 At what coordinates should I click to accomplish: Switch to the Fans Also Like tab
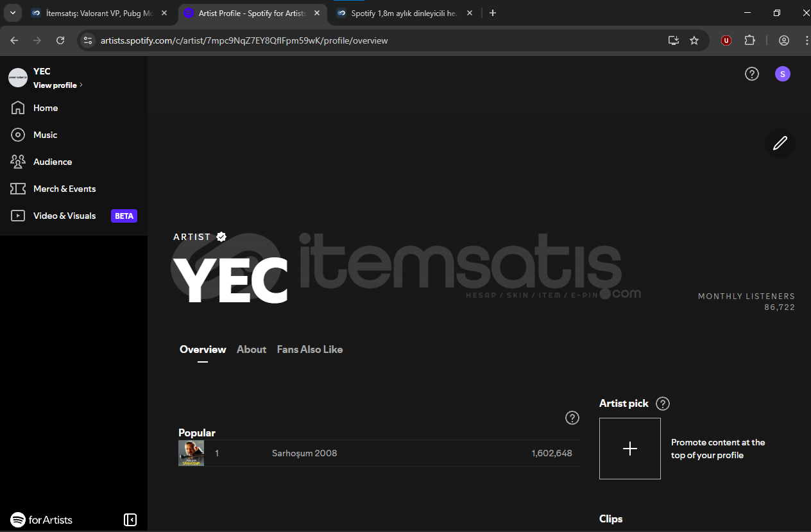point(309,349)
